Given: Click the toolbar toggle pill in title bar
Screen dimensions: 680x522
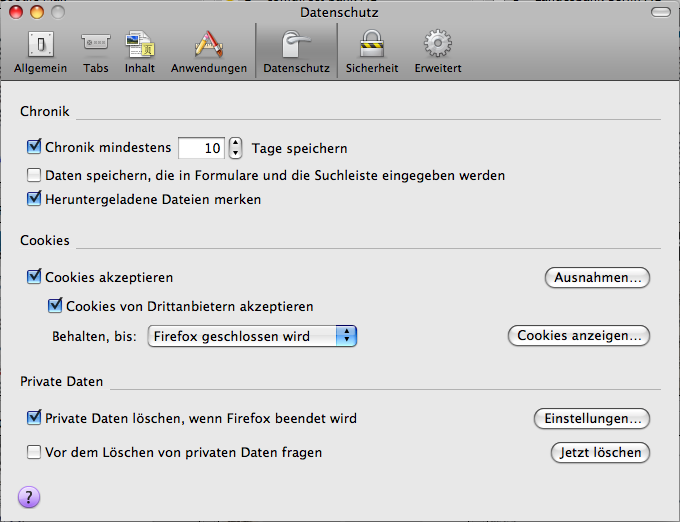Looking at the screenshot, I should point(660,12).
